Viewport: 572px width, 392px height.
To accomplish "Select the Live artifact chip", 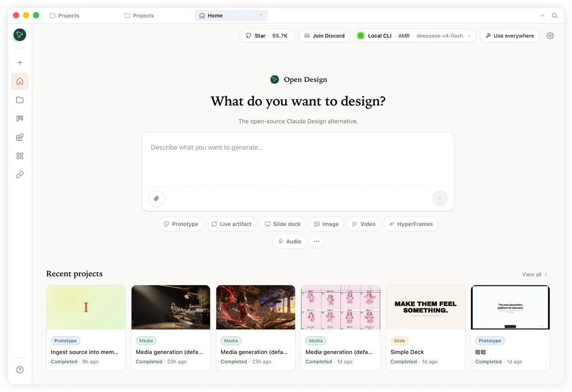I will click(x=231, y=224).
